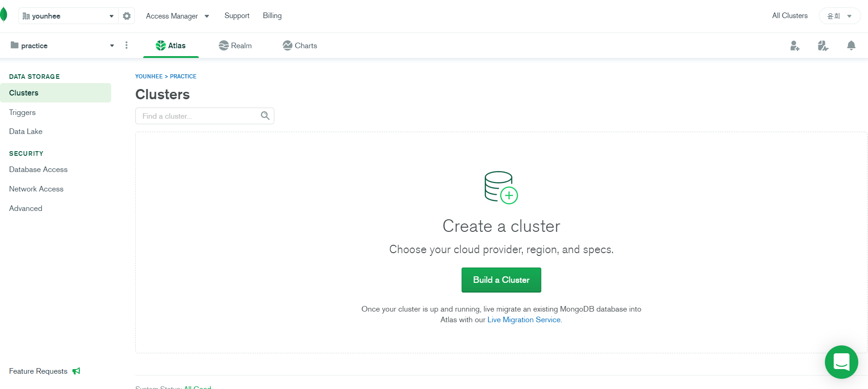Open the Support page
The image size is (868, 389).
click(237, 16)
